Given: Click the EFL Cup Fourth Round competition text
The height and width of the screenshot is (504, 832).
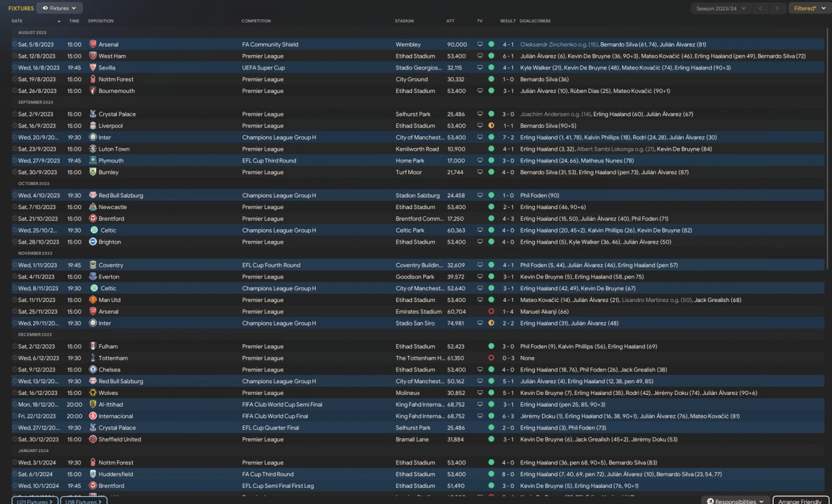Looking at the screenshot, I should point(271,266).
